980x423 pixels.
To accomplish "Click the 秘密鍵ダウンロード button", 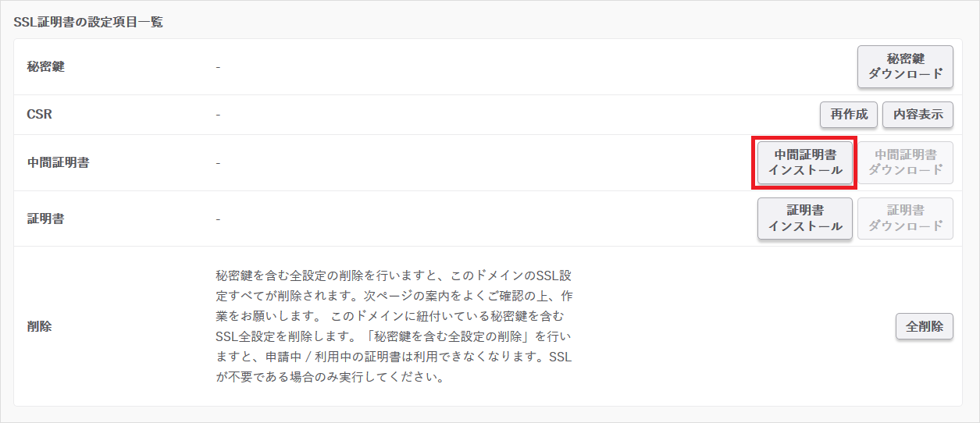I will [905, 67].
